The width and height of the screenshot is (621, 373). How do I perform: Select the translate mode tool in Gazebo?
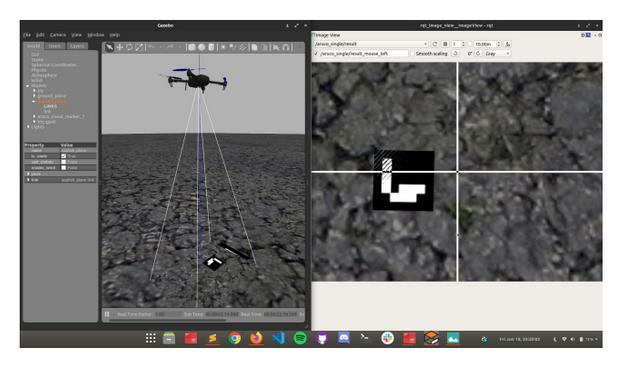(119, 48)
